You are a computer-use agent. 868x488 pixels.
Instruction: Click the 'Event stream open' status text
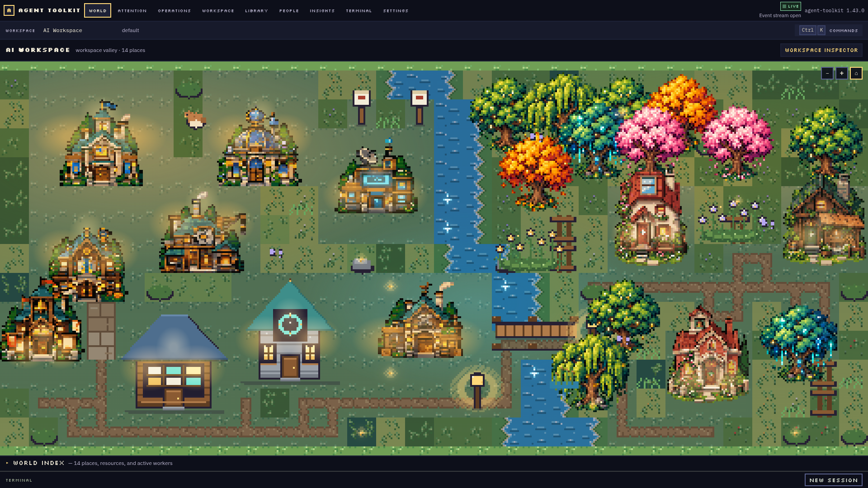[780, 15]
